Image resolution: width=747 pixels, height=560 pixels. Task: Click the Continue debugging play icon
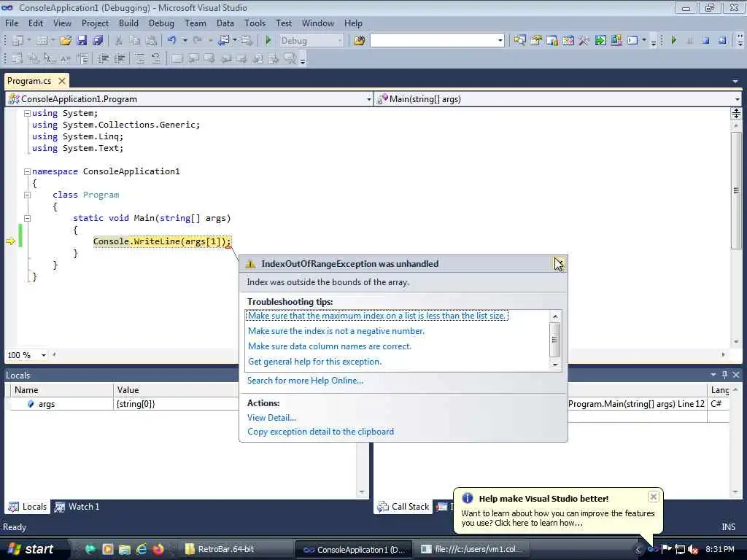(673, 41)
